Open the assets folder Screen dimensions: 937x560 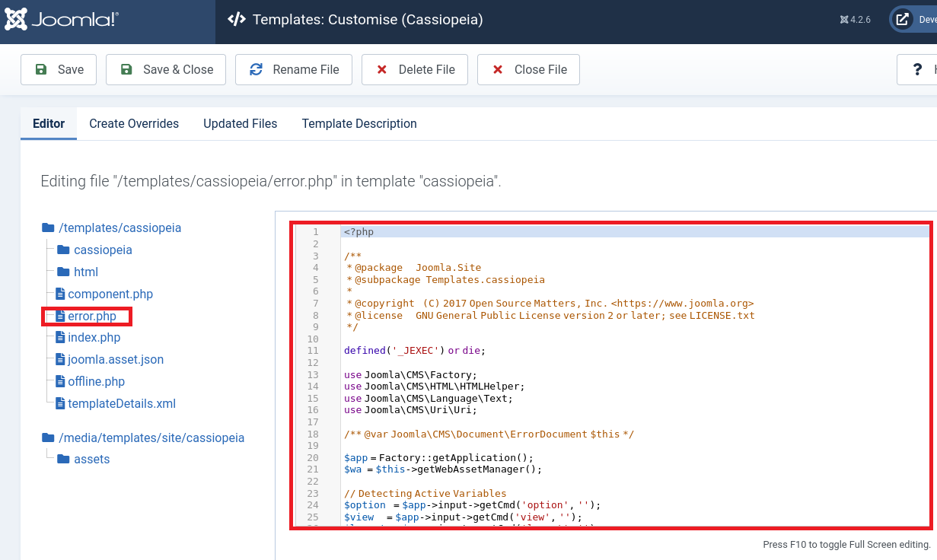[91, 459]
